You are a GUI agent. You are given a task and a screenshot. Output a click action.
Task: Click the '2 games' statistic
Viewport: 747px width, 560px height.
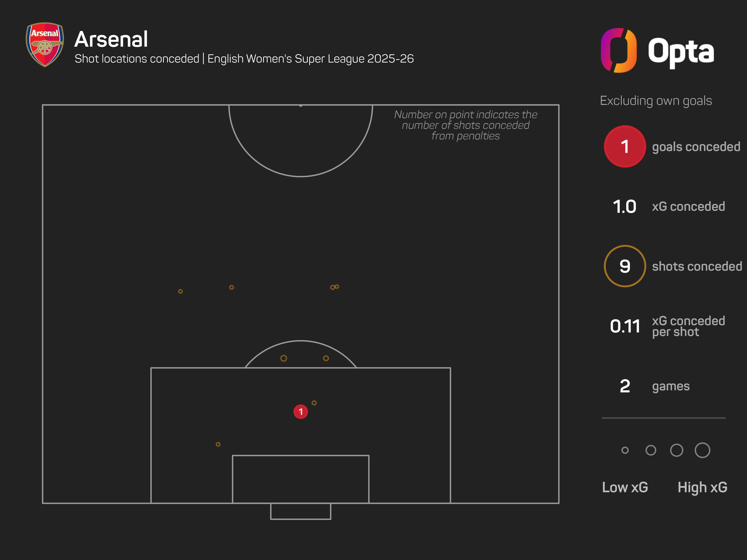[655, 386]
